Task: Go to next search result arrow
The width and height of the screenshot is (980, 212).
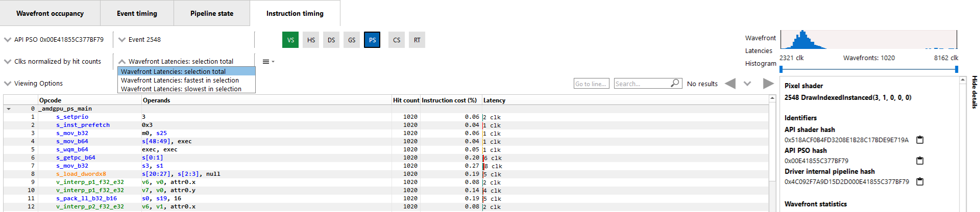Action: pyautogui.click(x=768, y=84)
